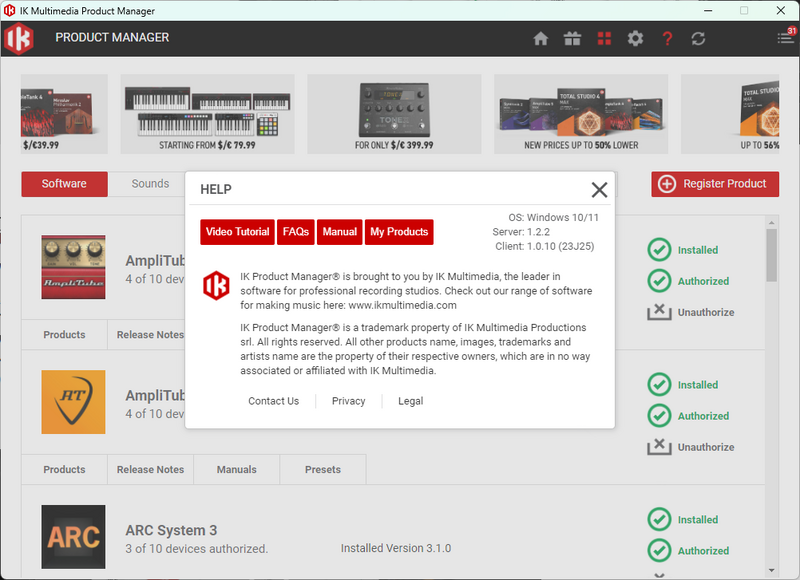Open the New Prices Up To 50% Lower banner
The image size is (800, 580).
point(581,114)
